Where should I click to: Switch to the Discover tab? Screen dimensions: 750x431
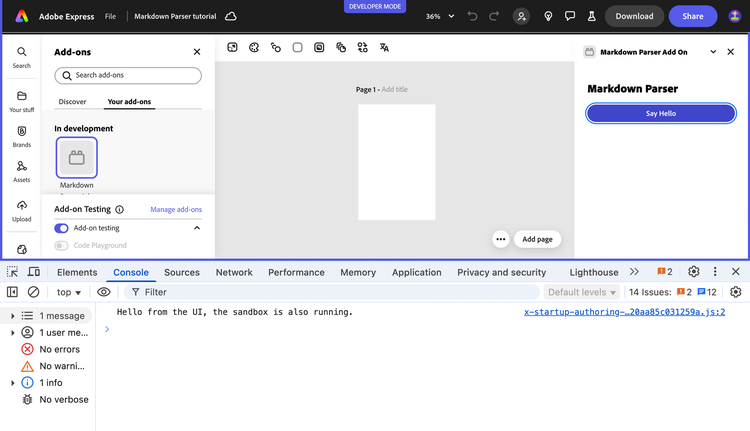[72, 101]
